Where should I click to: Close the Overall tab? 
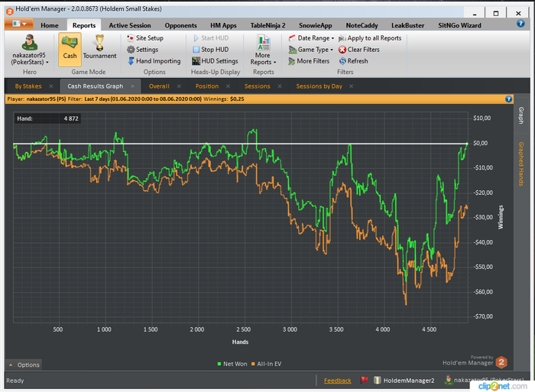179,86
